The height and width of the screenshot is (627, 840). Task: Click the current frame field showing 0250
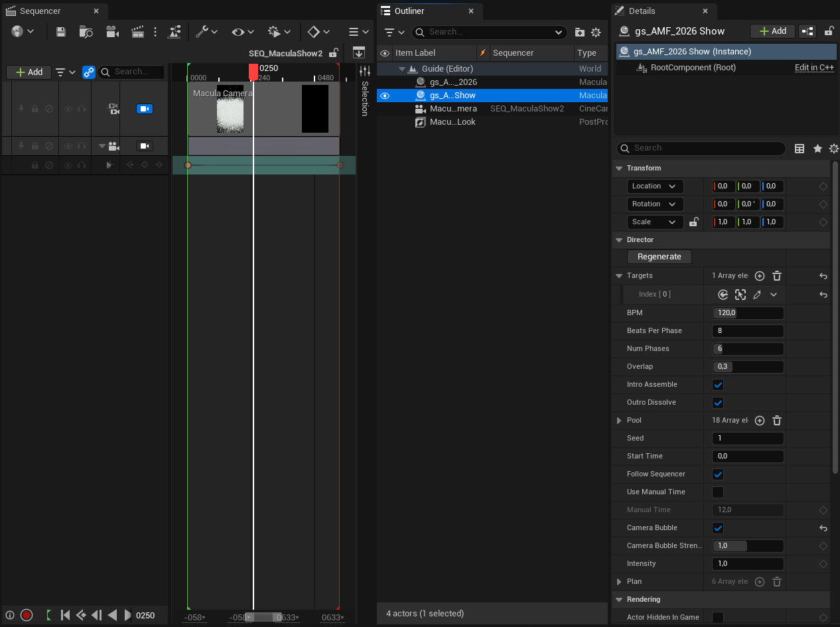pyautogui.click(x=145, y=615)
